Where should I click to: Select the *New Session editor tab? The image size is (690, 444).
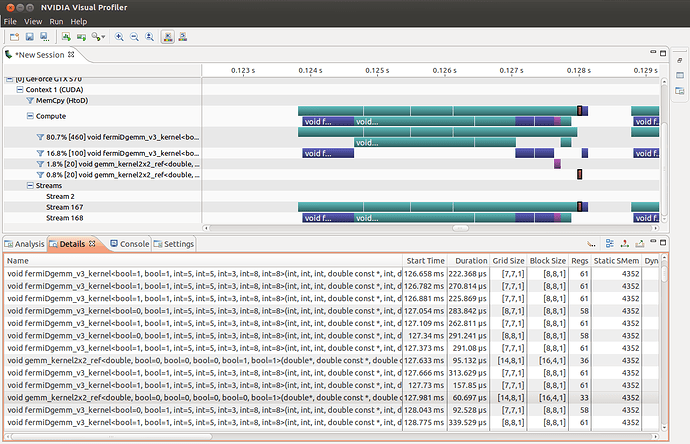40,55
